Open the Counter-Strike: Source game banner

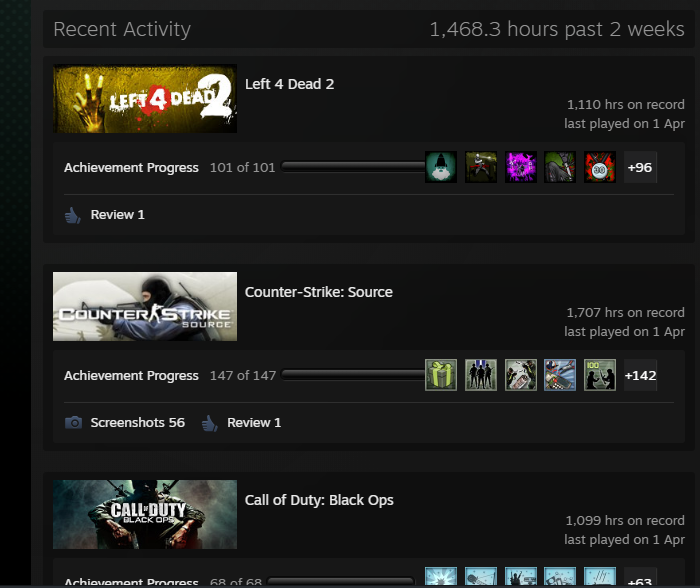click(145, 306)
